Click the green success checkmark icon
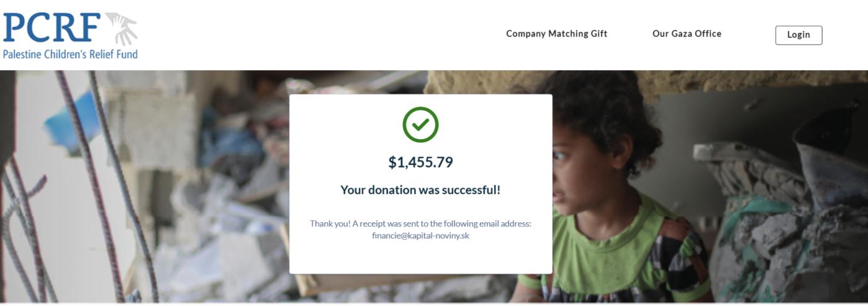 pyautogui.click(x=420, y=125)
